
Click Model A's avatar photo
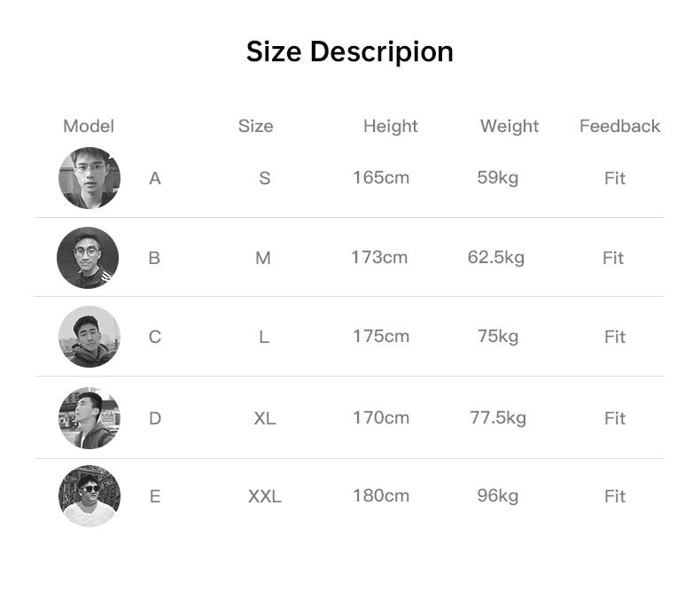[x=89, y=178]
